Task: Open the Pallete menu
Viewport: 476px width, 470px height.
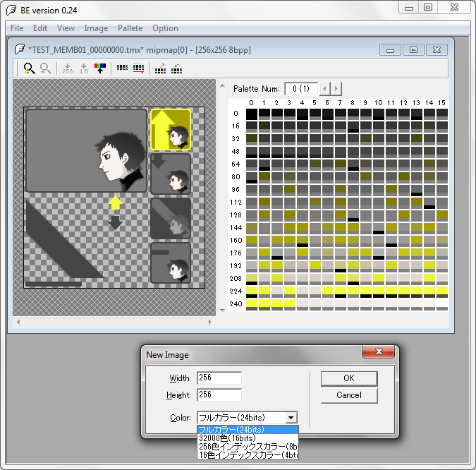Action: [x=130, y=28]
